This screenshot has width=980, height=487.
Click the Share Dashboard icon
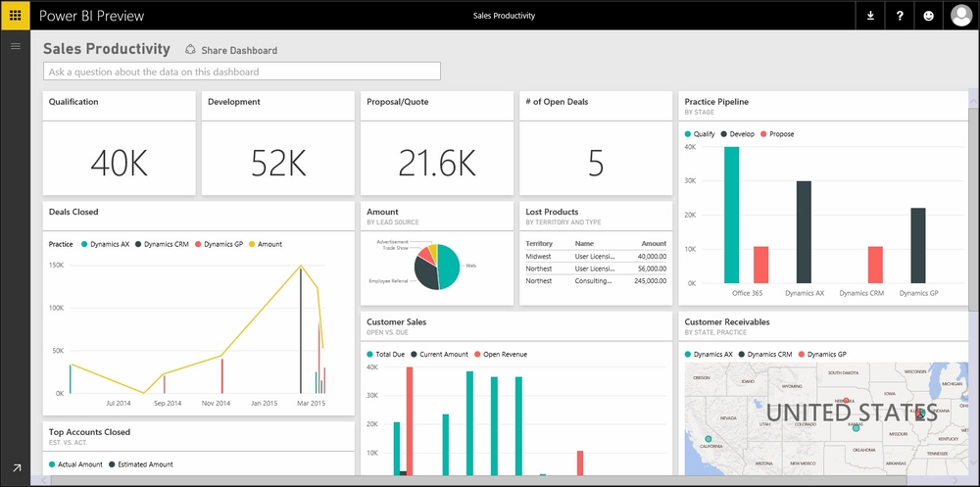pos(191,49)
